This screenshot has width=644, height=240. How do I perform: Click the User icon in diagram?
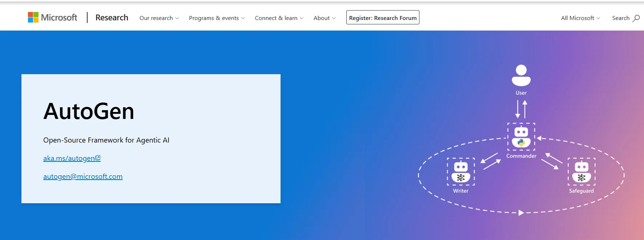coord(521,75)
